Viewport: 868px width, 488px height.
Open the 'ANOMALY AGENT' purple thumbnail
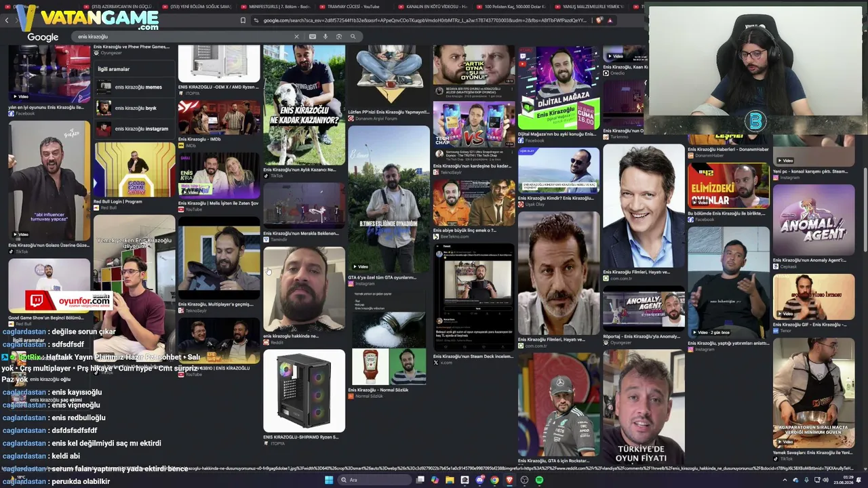point(814,219)
